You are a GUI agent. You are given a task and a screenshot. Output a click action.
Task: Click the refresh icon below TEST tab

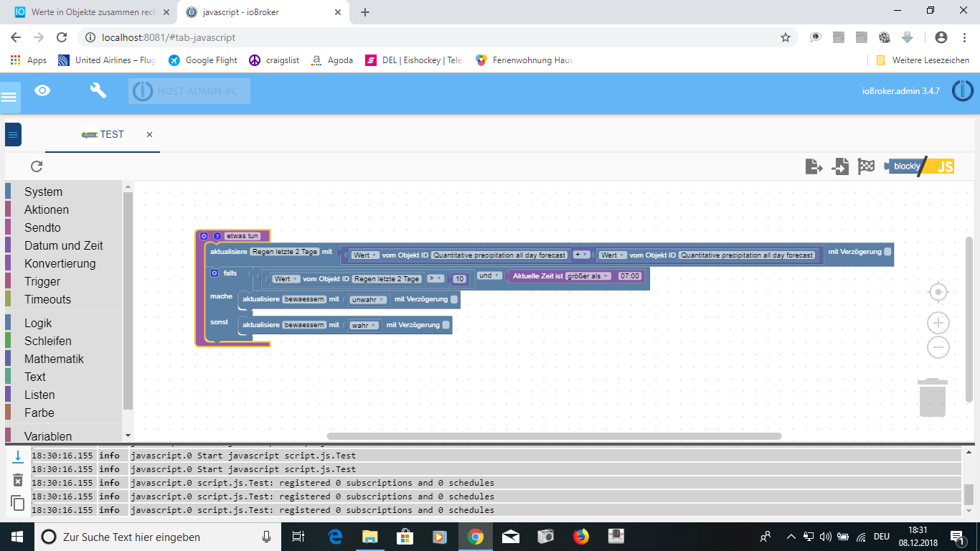(x=37, y=166)
